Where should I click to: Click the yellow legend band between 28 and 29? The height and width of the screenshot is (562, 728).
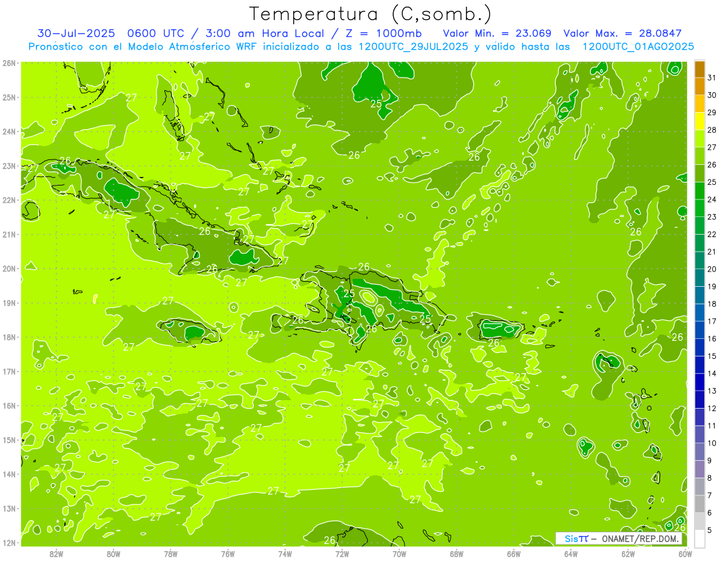click(x=699, y=121)
